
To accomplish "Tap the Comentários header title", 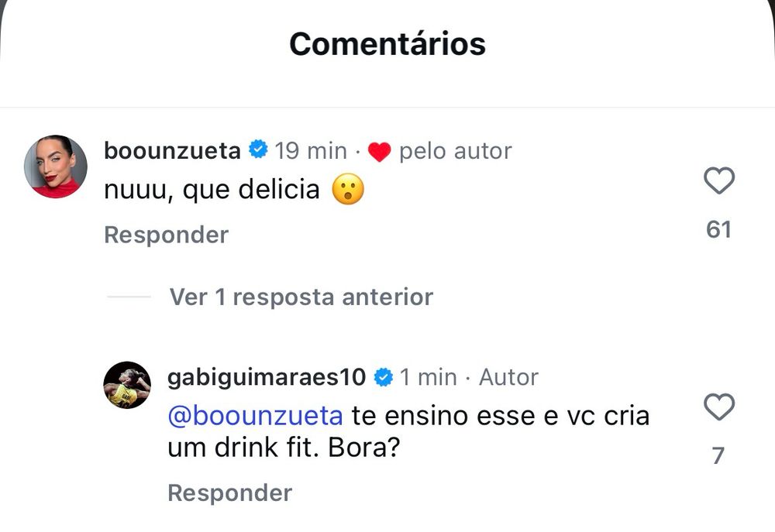I will coord(387,43).
